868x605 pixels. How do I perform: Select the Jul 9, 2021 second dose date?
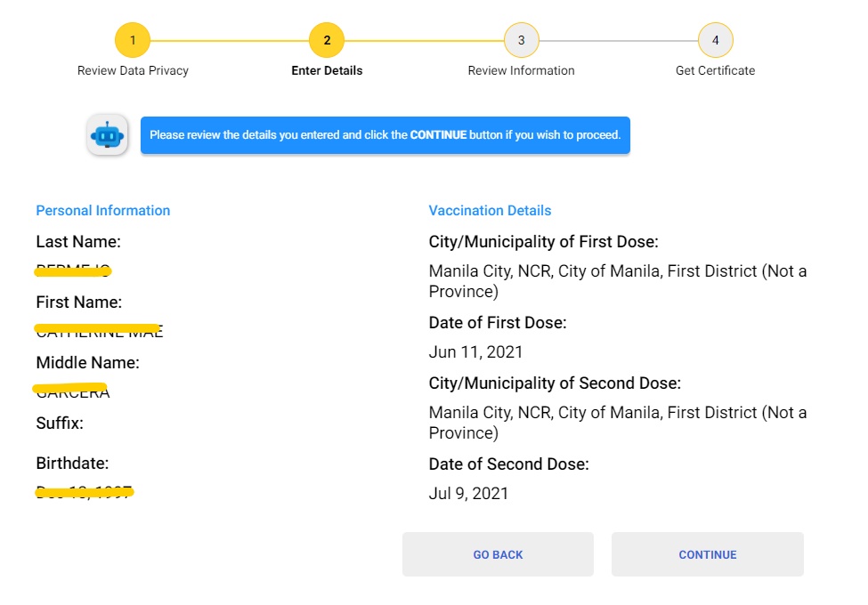click(x=468, y=494)
